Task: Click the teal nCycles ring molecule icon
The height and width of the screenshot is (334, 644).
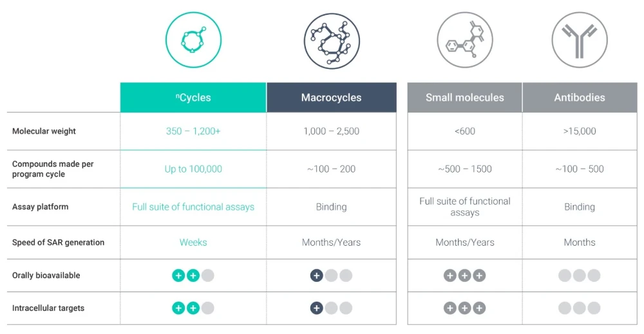Action: (x=193, y=40)
